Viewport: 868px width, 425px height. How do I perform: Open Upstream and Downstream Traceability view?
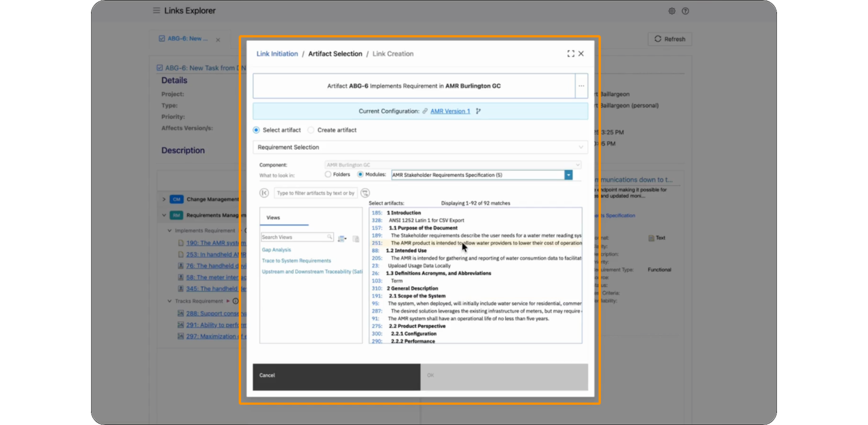point(312,272)
